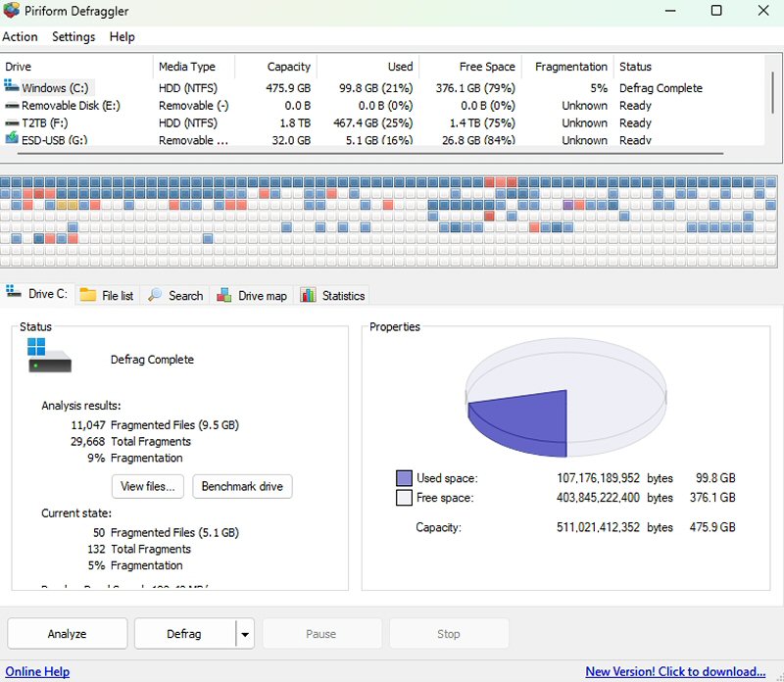The image size is (784, 682).
Task: Click the T2TB (F:) drive icon
Action: pos(12,123)
